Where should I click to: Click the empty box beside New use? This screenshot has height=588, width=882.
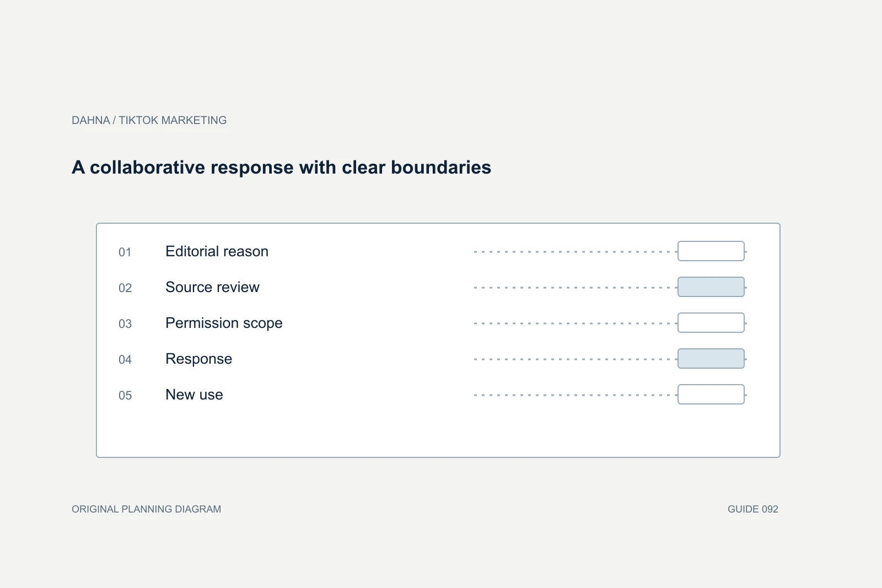[711, 395]
